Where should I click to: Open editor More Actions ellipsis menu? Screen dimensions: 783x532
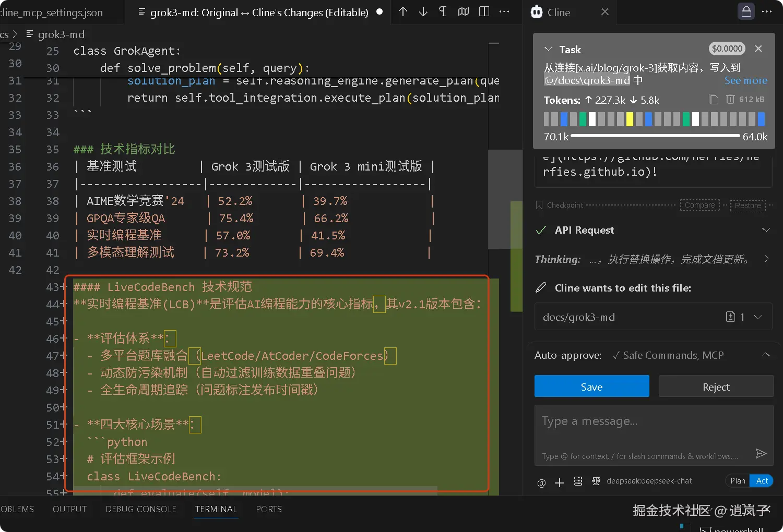(x=504, y=11)
